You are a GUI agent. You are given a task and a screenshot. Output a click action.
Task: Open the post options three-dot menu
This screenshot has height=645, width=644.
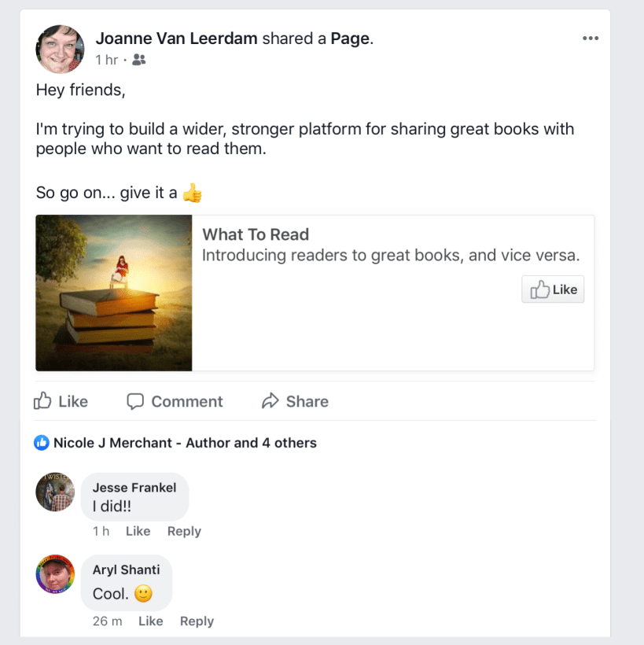pos(590,39)
